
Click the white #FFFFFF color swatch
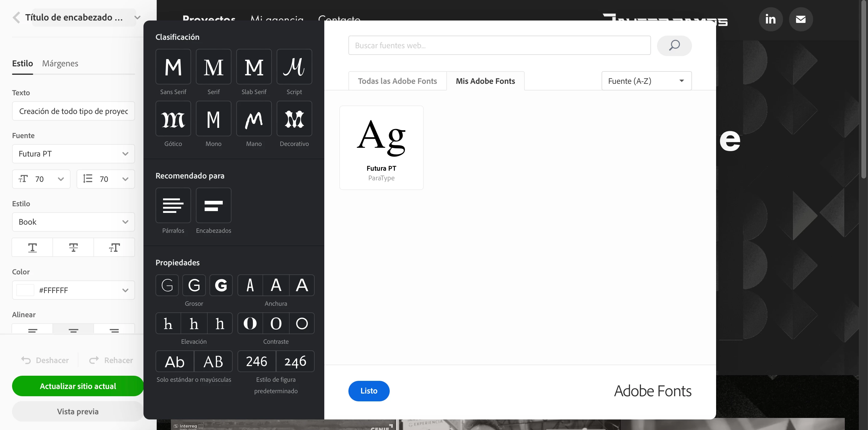(25, 290)
